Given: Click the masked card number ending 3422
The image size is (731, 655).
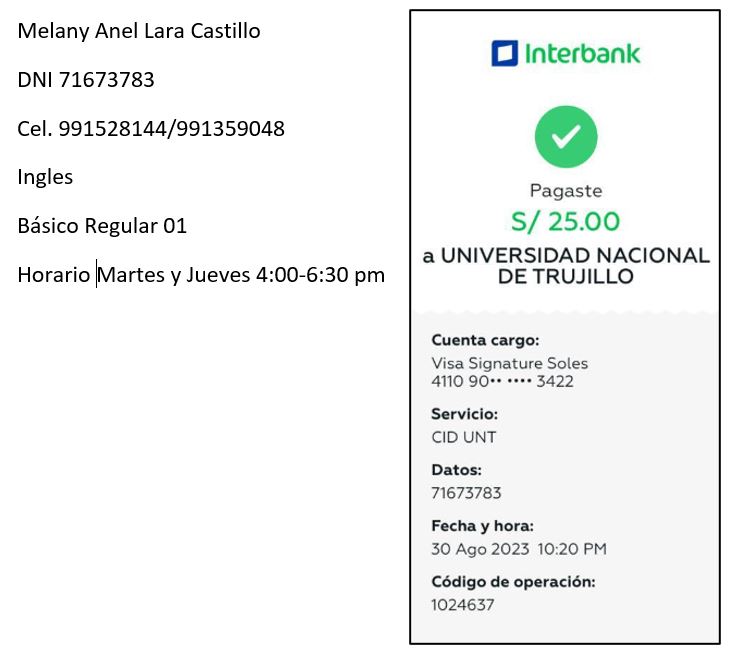Looking at the screenshot, I should (502, 381).
